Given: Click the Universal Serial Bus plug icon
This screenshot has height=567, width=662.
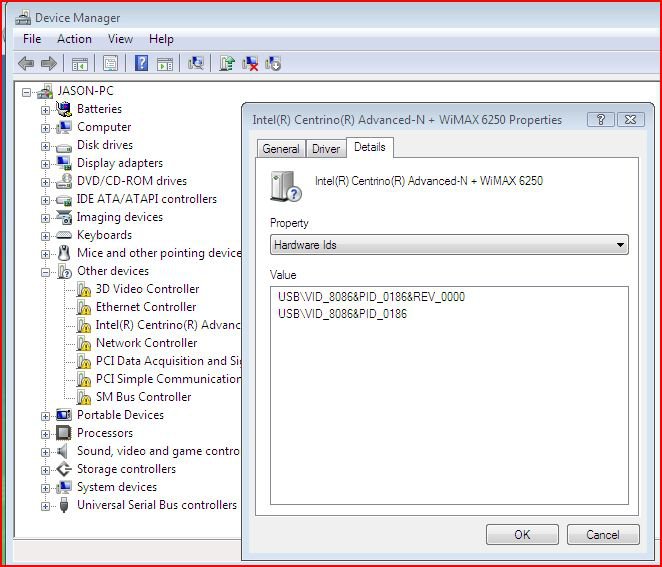Looking at the screenshot, I should pyautogui.click(x=64, y=505).
